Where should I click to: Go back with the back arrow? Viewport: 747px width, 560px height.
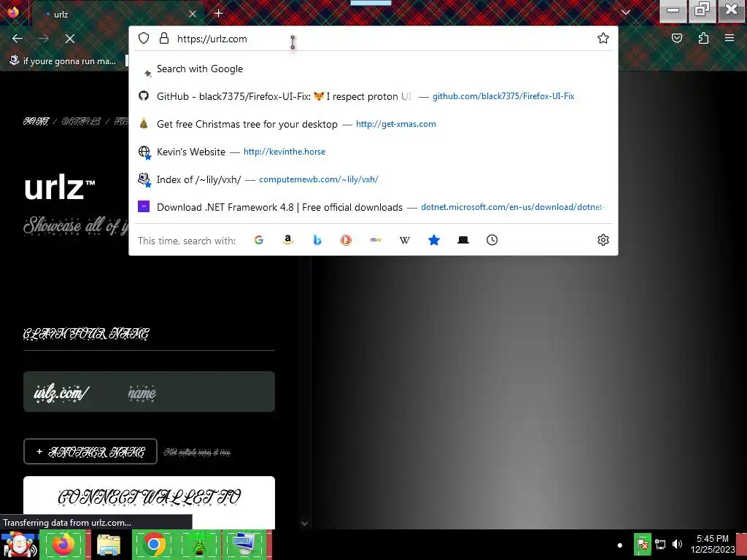pos(18,39)
